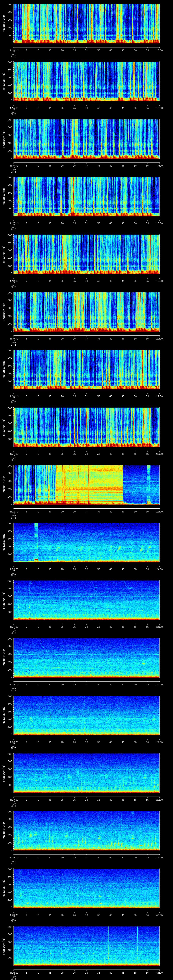Click the 19:00 end time label
This screenshot has height=980, width=173.
pos(160,281)
